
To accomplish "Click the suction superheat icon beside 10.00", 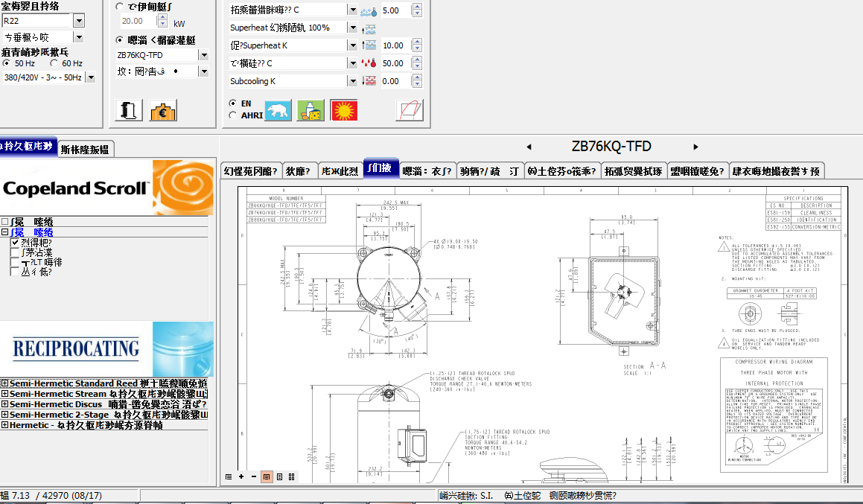I will tap(369, 45).
